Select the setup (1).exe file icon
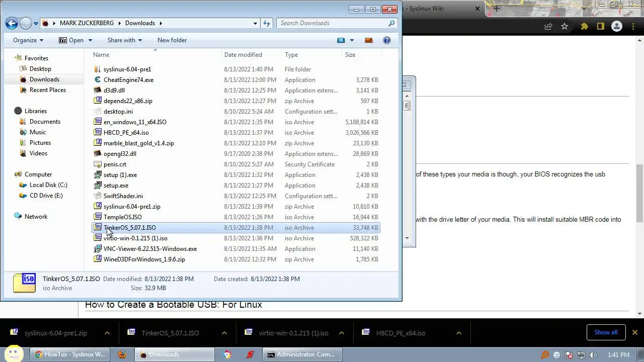 click(98, 175)
